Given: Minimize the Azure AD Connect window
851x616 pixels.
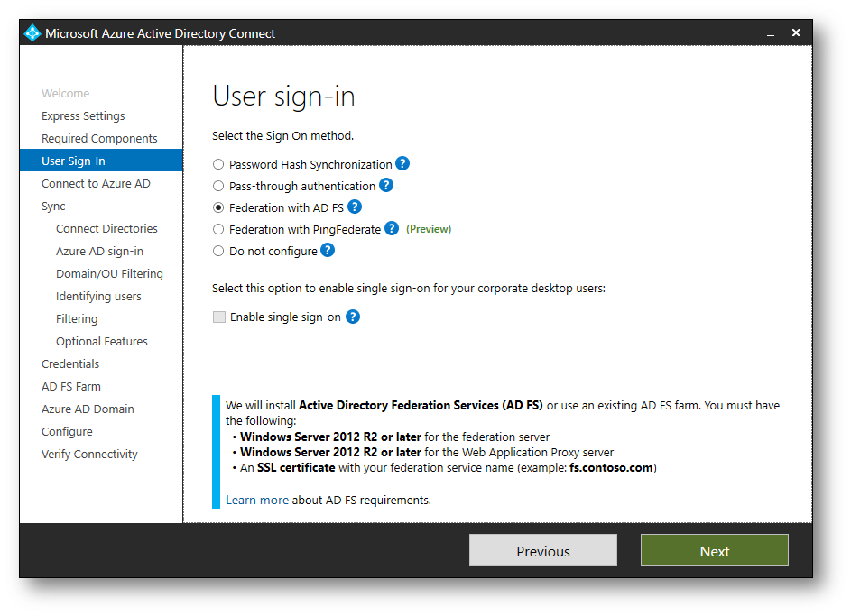Looking at the screenshot, I should (x=770, y=33).
